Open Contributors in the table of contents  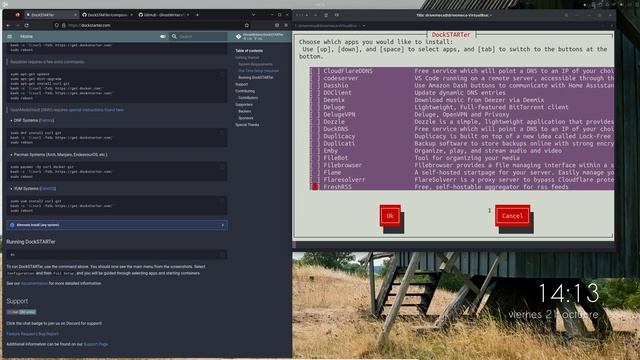[248, 98]
